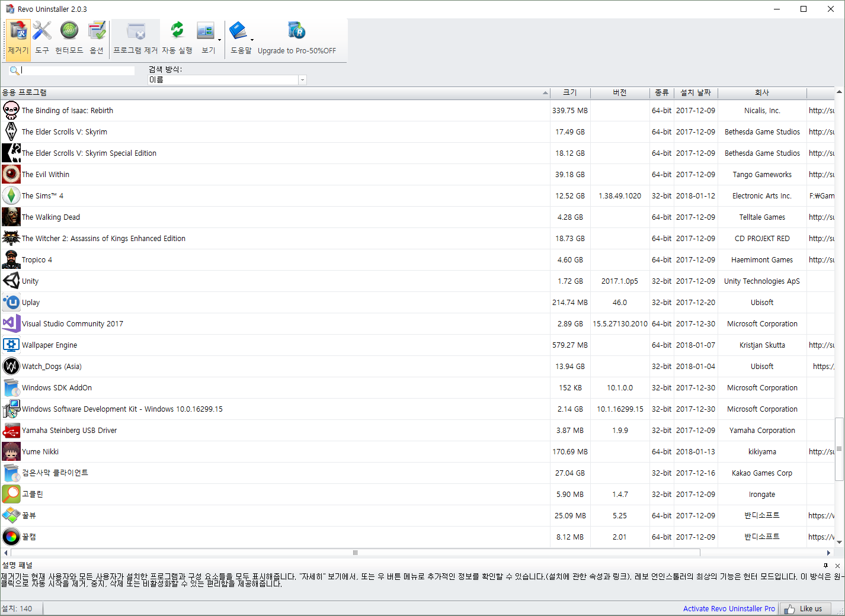Select the 검은사막 클라이언트 row

(x=417, y=473)
